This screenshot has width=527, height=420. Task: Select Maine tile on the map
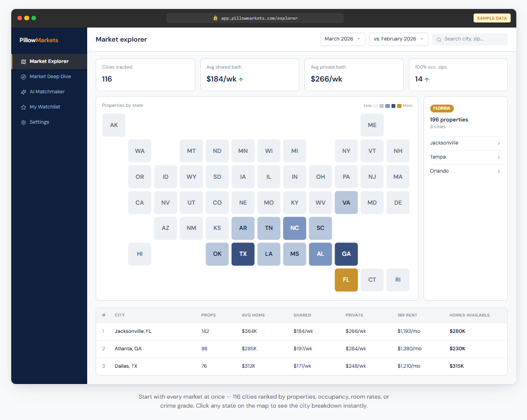tap(372, 125)
